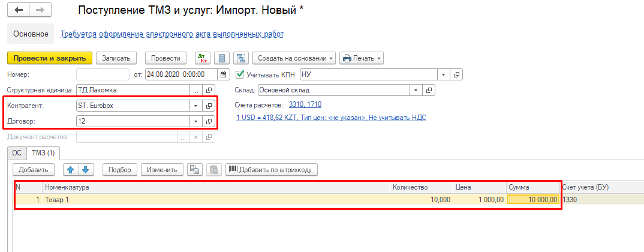Click the Сумма column header

pyautogui.click(x=534, y=187)
